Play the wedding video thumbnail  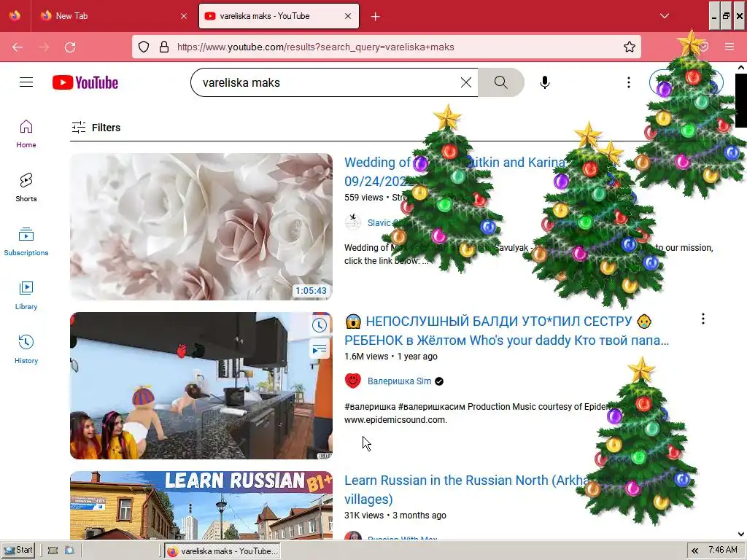201,227
